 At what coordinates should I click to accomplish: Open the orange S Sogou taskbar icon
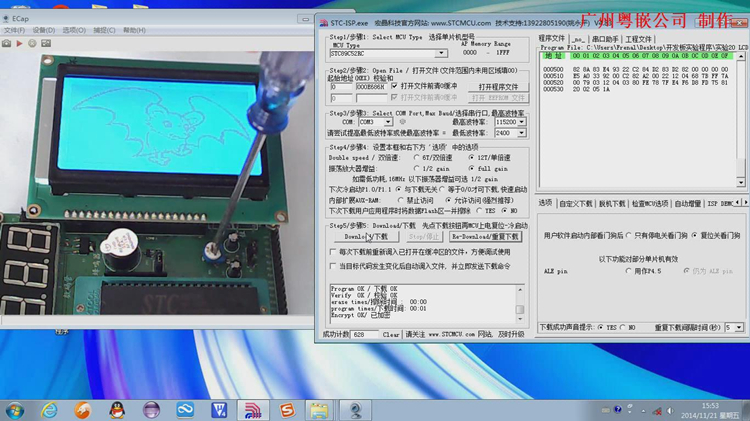(x=287, y=410)
